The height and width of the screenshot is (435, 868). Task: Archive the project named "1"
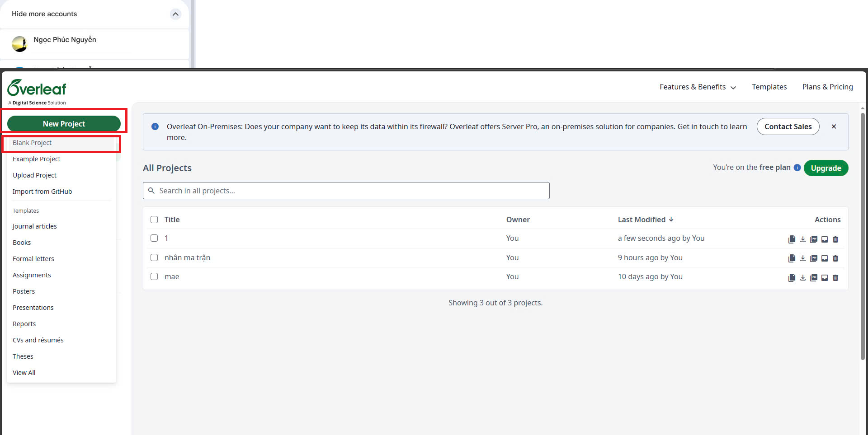tap(824, 239)
